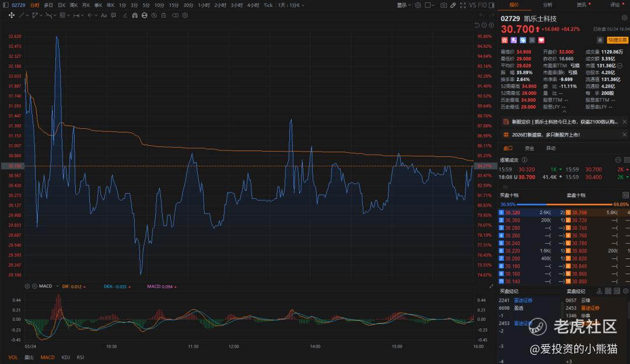Expand the line tool dropdown arrow

tap(27, 15)
